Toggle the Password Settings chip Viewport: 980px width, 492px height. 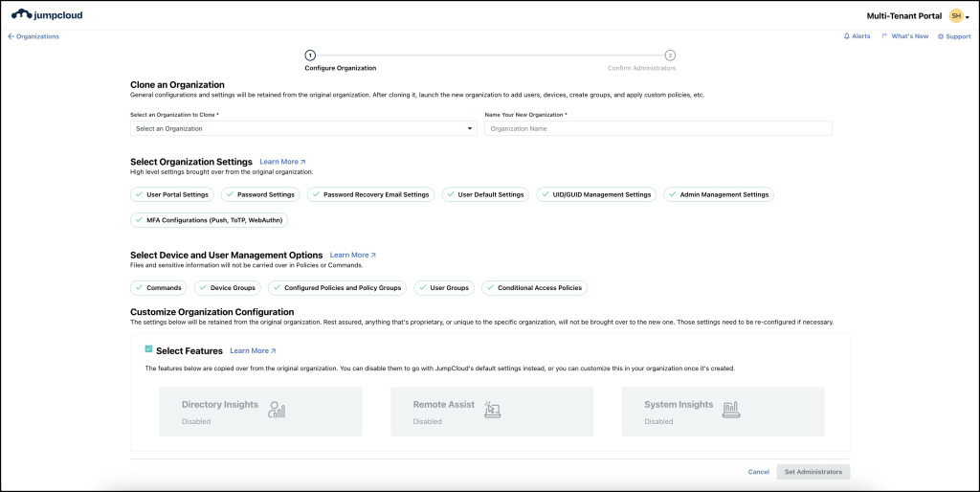coord(259,194)
